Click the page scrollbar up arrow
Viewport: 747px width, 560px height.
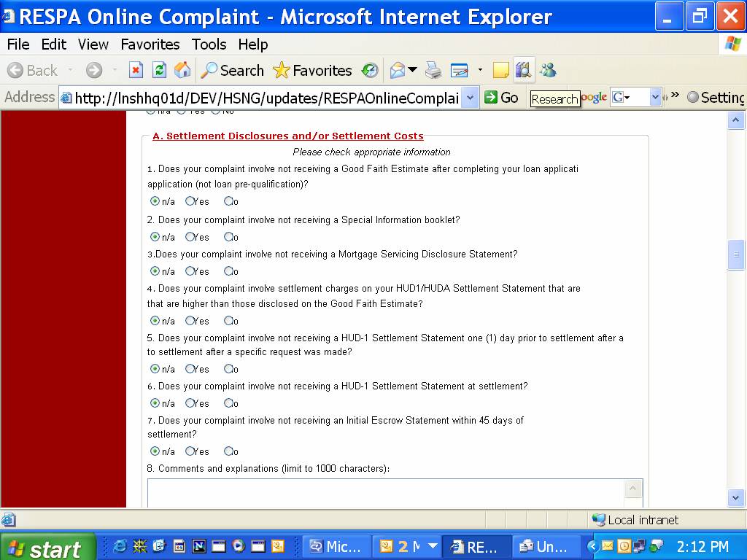[735, 120]
